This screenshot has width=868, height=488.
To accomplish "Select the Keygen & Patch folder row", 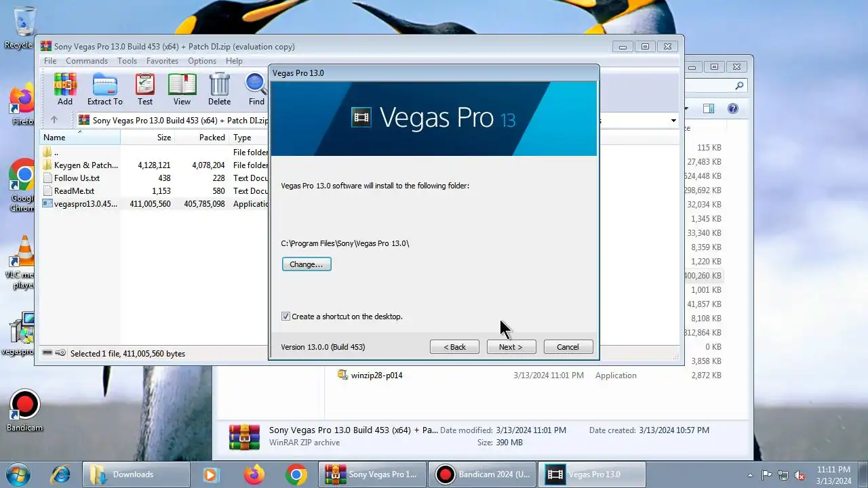I will (155, 165).
